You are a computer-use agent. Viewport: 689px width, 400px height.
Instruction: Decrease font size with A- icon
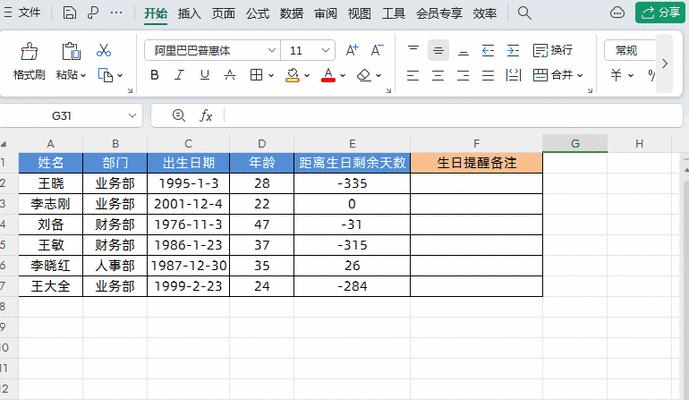(377, 50)
